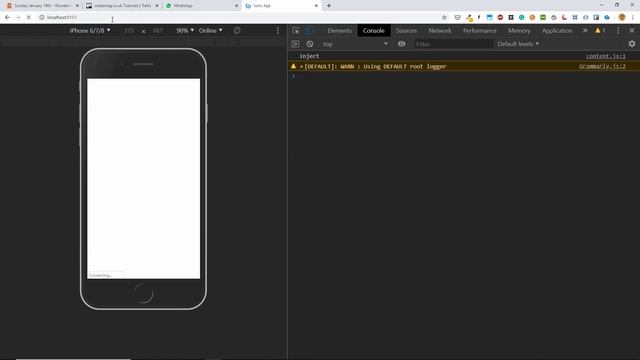This screenshot has width=640, height=360.
Task: Expand the DEFAULT WARN log message
Action: pos(301,67)
